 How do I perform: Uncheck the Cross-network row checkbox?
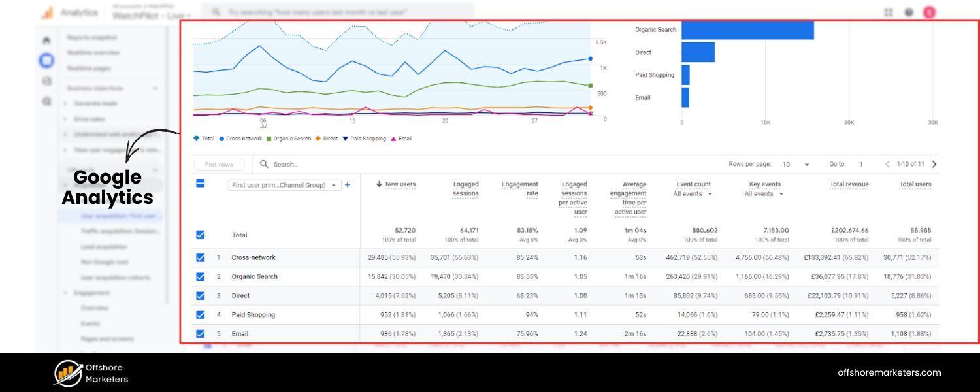pyautogui.click(x=201, y=257)
